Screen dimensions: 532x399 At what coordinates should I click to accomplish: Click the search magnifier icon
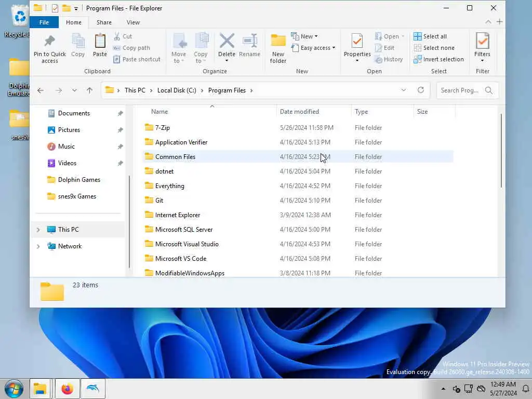(488, 90)
